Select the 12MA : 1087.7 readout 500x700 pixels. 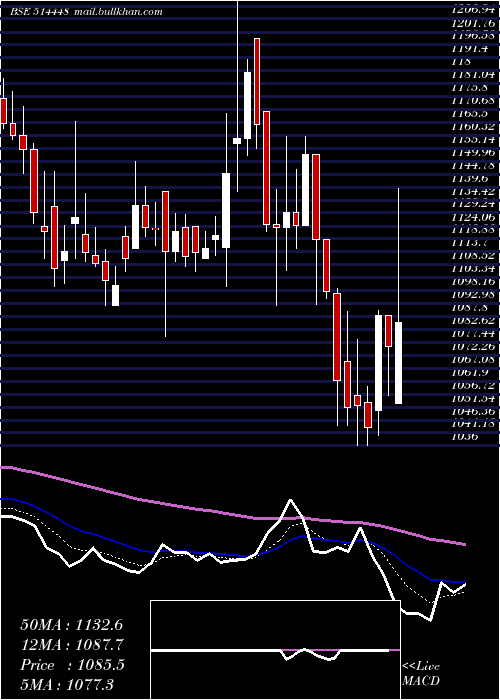click(72, 645)
